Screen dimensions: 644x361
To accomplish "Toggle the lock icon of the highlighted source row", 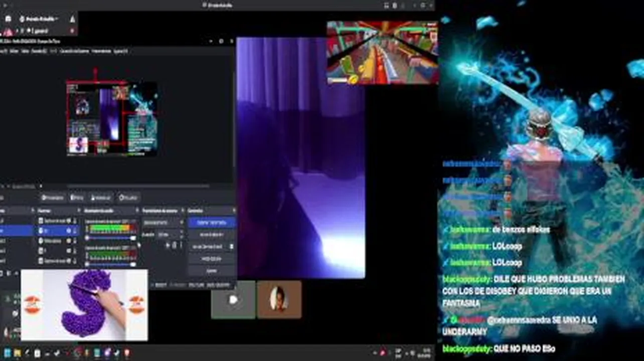I will (76, 231).
